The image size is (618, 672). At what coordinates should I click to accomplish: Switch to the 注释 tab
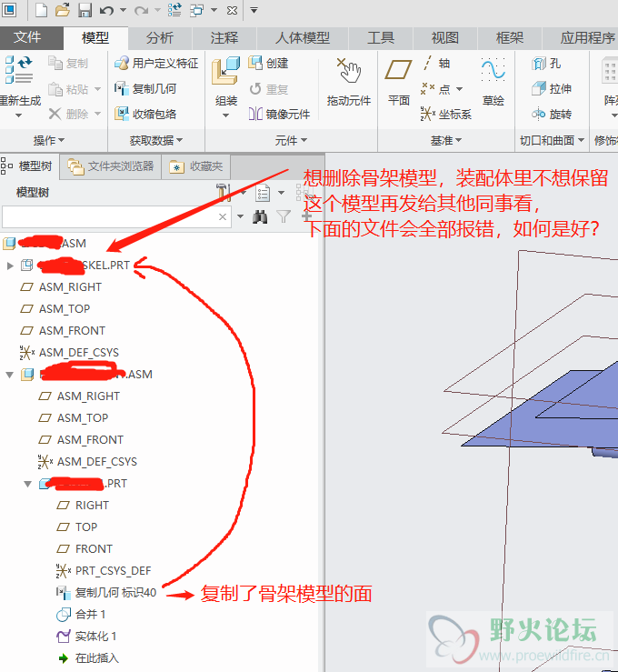click(x=224, y=37)
